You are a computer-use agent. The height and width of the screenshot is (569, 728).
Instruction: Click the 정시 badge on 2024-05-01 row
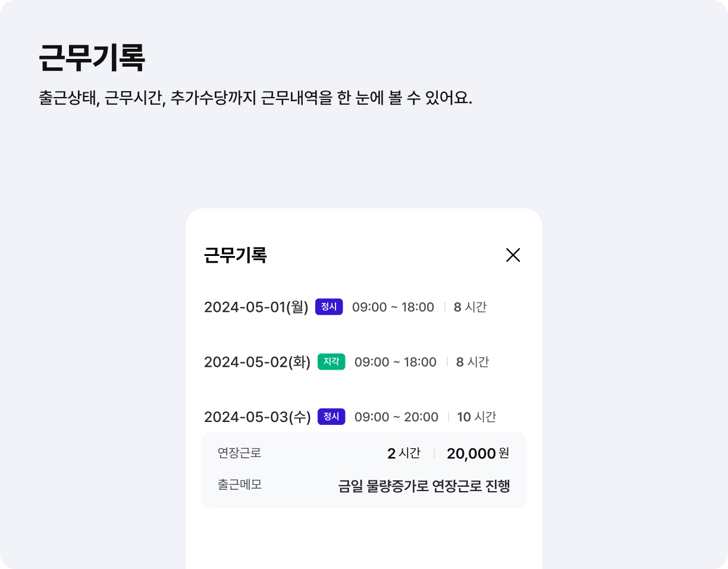329,307
